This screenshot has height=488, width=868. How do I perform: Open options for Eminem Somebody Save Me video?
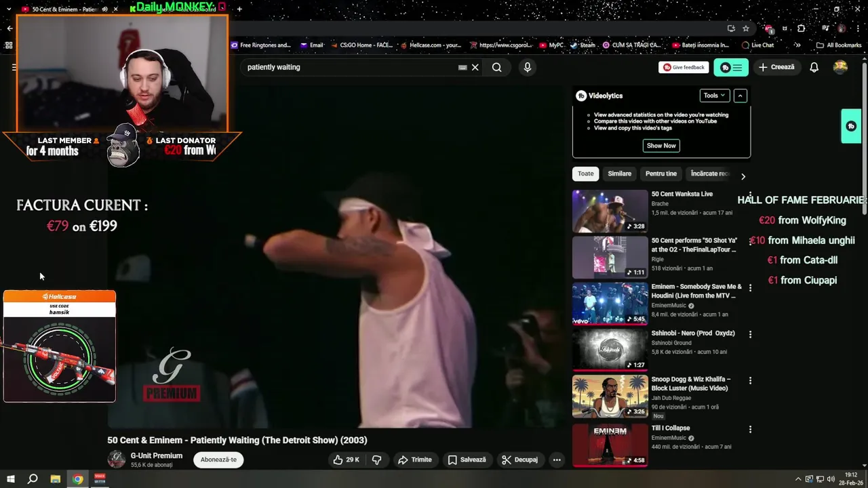click(x=750, y=288)
